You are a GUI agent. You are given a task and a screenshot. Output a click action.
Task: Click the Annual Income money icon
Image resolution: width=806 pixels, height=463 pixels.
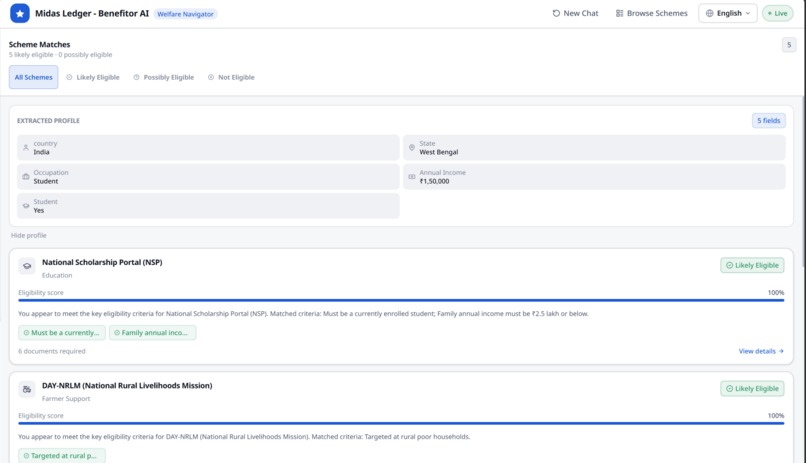[412, 177]
